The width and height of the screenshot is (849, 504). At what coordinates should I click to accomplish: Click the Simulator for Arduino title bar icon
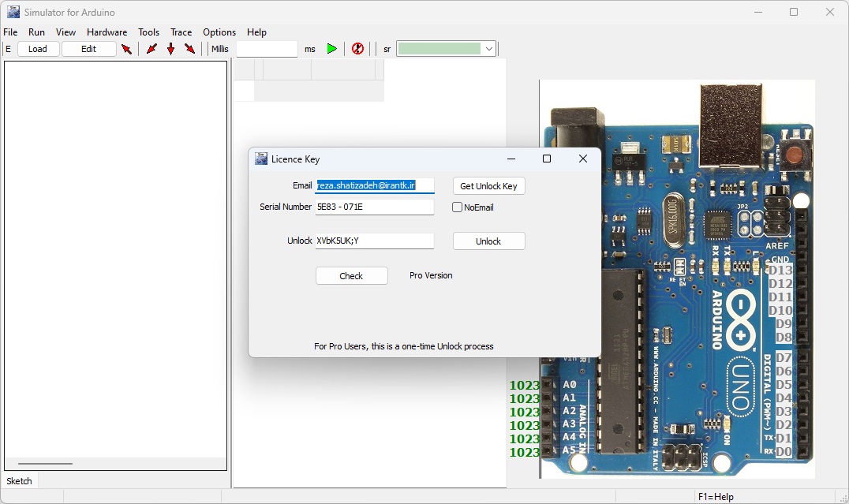coord(13,12)
